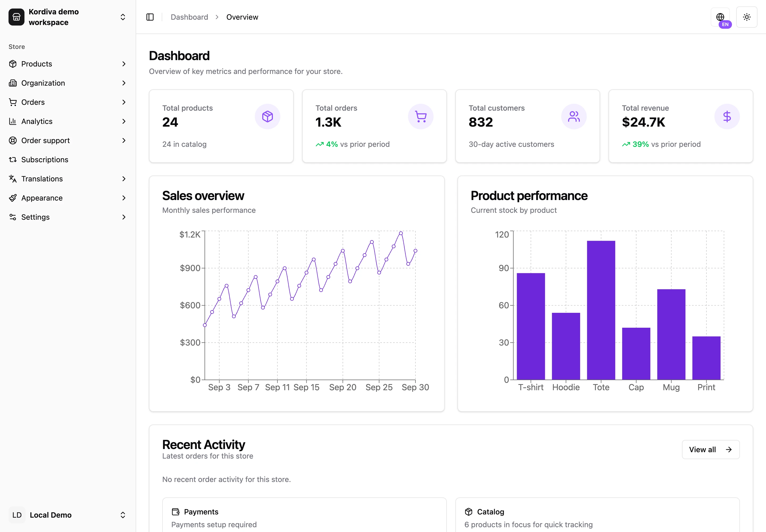Image resolution: width=766 pixels, height=532 pixels.
Task: Click the Organization building icon
Action: pos(13,83)
